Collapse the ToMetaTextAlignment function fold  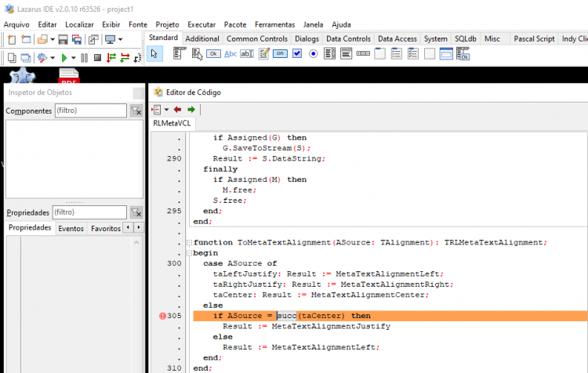pyautogui.click(x=190, y=243)
